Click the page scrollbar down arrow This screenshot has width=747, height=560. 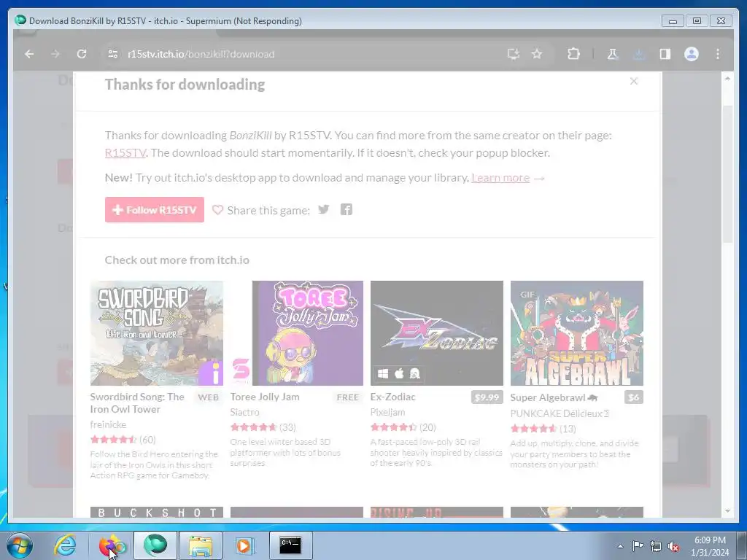[x=727, y=511]
